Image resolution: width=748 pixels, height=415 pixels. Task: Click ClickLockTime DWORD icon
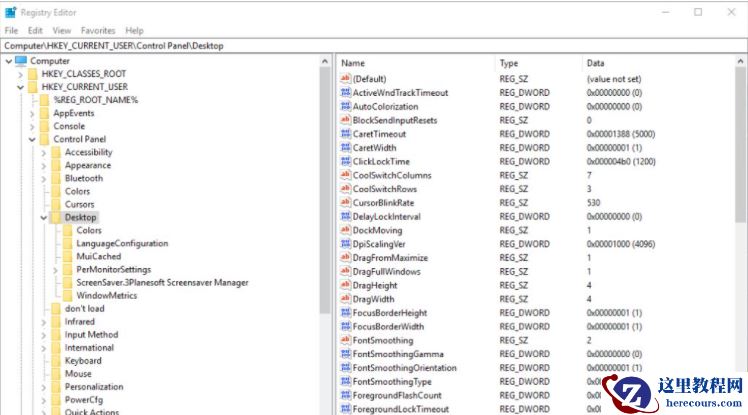pyautogui.click(x=345, y=161)
